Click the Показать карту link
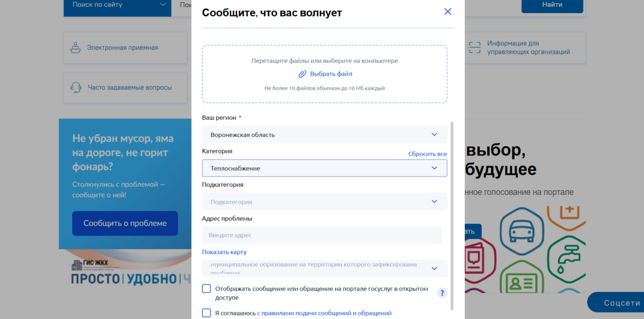The height and width of the screenshot is (319, 644). click(224, 252)
